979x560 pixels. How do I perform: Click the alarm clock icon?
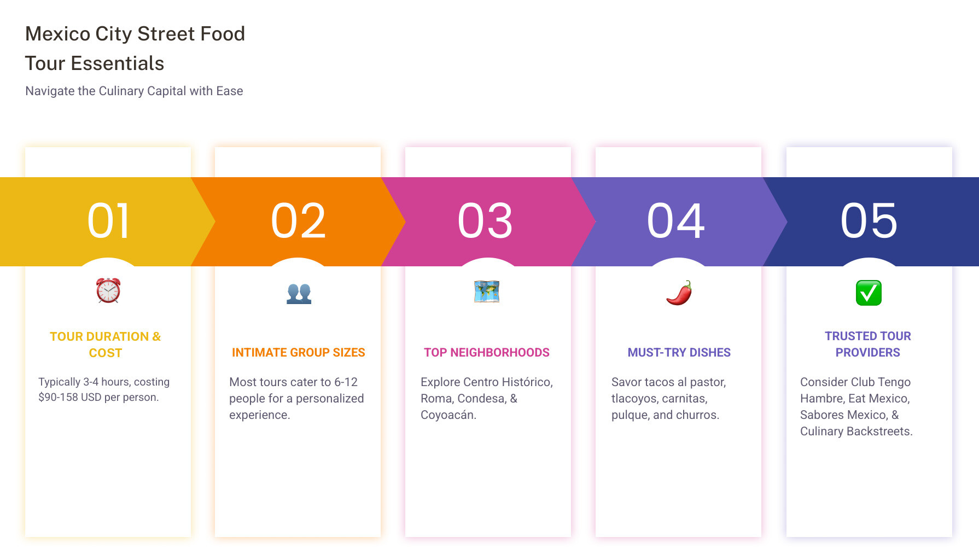(x=108, y=290)
